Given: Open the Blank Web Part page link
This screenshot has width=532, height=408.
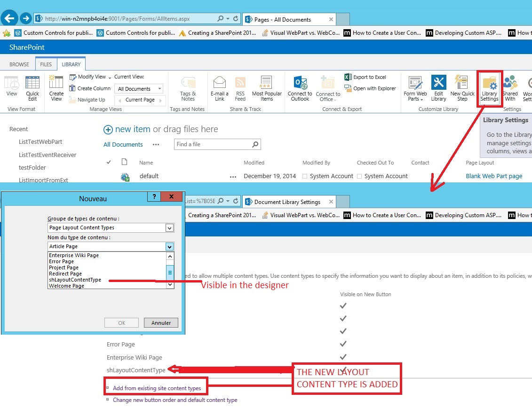Looking at the screenshot, I should coord(494,176).
